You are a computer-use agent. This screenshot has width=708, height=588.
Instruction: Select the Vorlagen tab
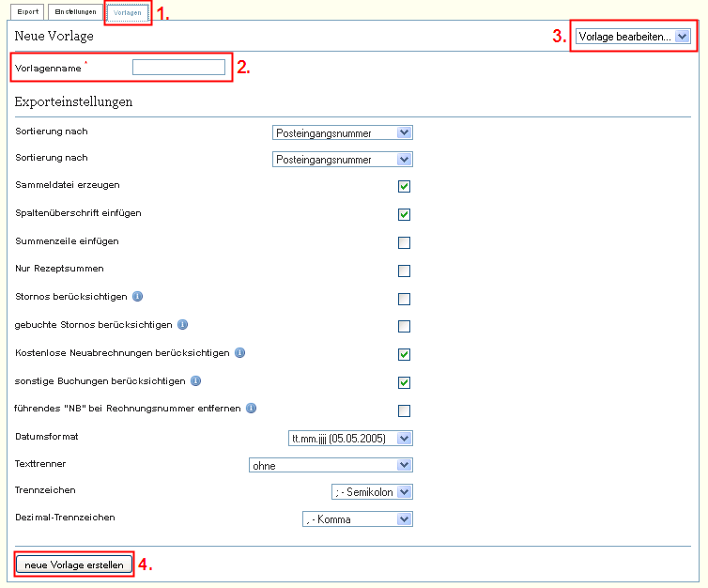128,12
